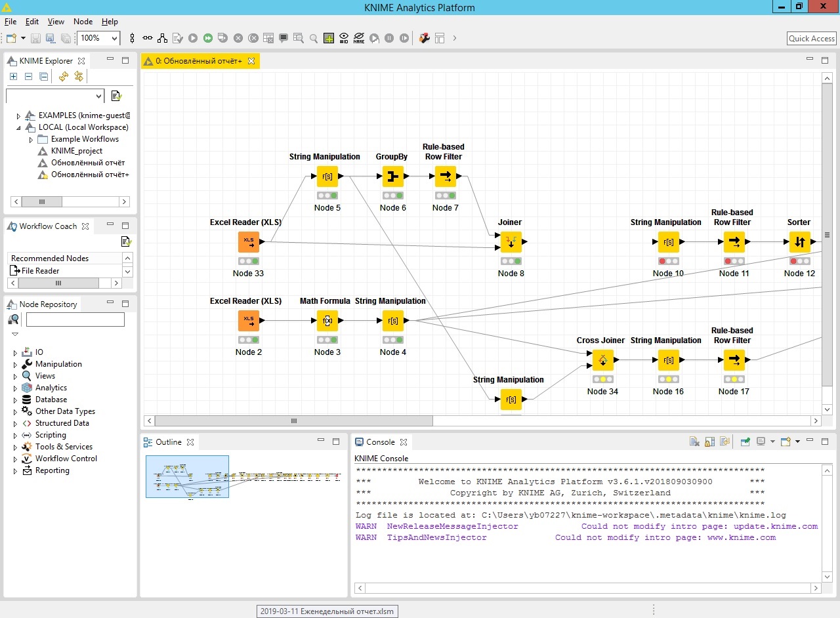Click the Quick Access box
This screenshot has height=618, width=840.
pyautogui.click(x=811, y=39)
